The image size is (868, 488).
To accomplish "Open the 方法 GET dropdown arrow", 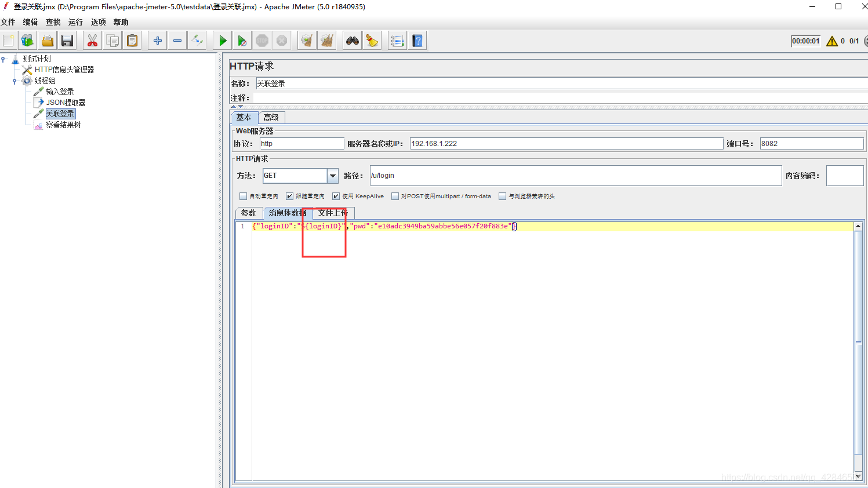I will tap(333, 176).
